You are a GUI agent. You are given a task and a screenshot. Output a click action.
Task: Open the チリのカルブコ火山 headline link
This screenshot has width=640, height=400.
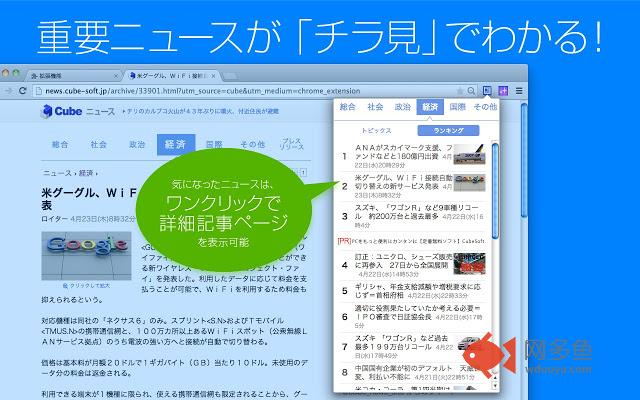click(x=201, y=111)
